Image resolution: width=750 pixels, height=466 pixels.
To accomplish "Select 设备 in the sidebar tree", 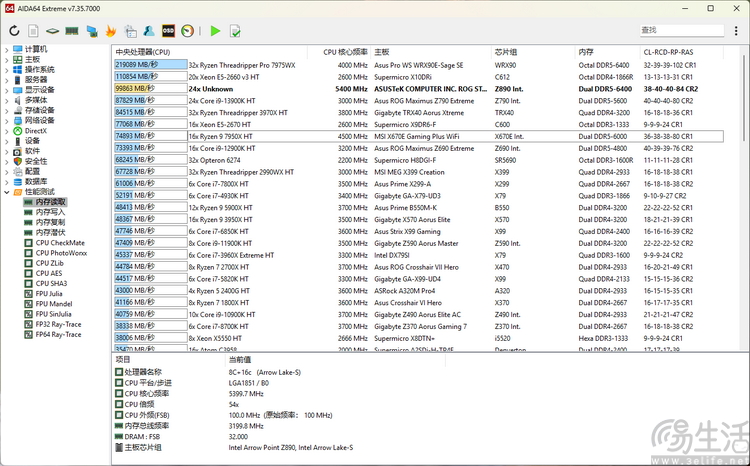I will 32,141.
